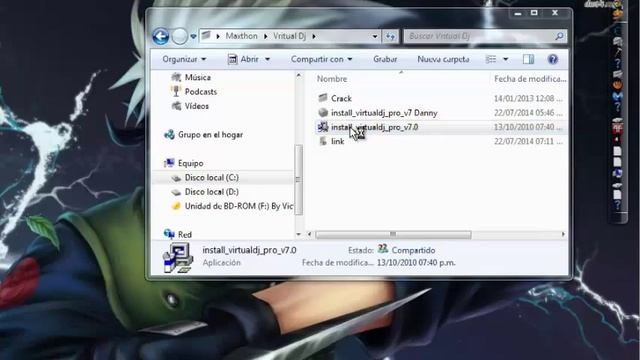Click the link file icon
Image resolution: width=640 pixels, height=360 pixels.
click(x=323, y=141)
